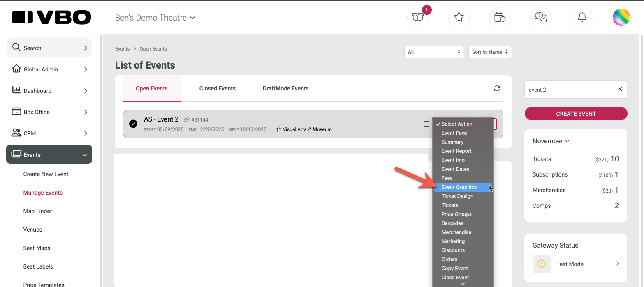Screen dimensions: 644x287
Task: Click the Dashboard chart icon
Action: coord(16,90)
